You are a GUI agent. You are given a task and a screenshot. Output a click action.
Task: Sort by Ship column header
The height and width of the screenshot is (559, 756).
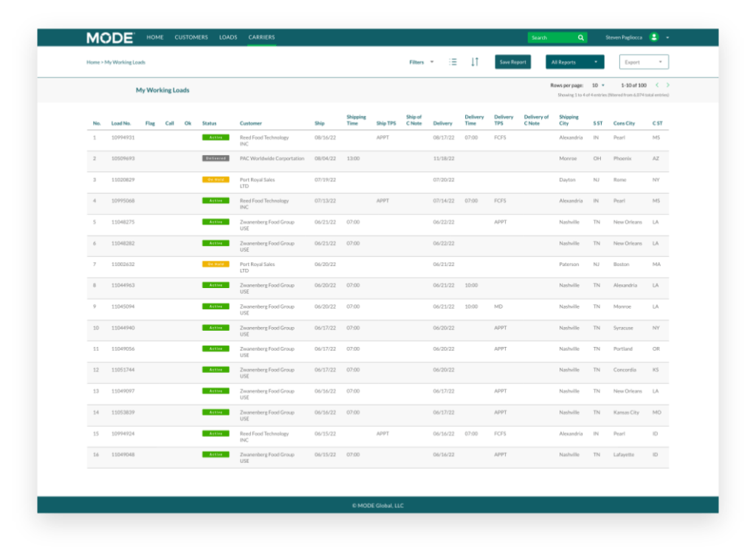(320, 123)
